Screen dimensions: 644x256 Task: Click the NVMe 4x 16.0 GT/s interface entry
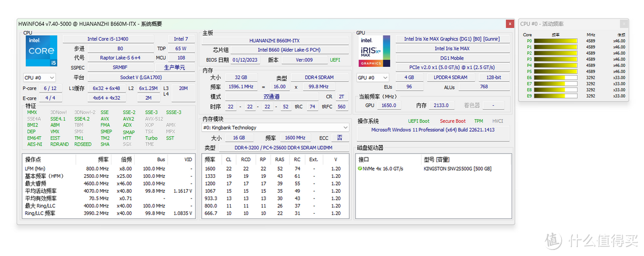(x=383, y=169)
